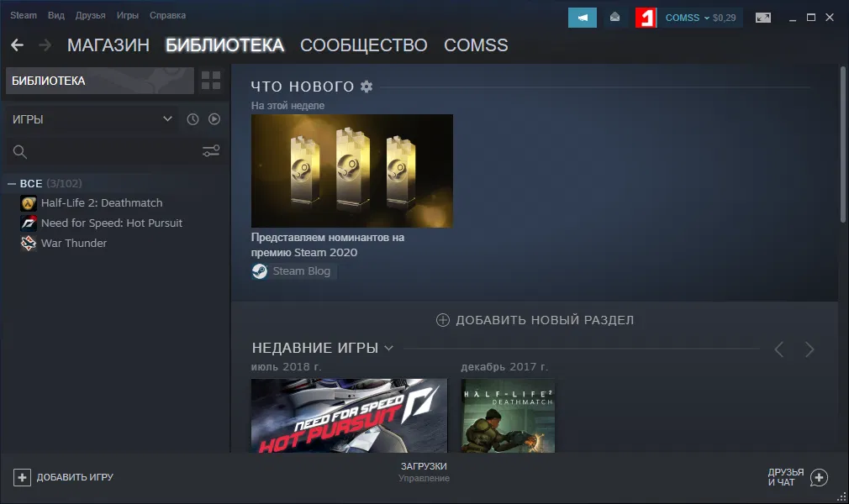Go back with the left arrow

[x=18, y=45]
